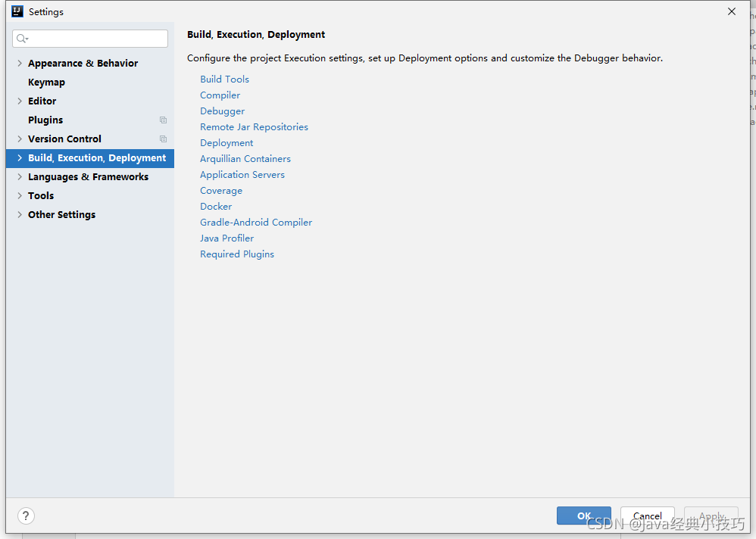
Task: Click the OK button
Action: pyautogui.click(x=583, y=515)
